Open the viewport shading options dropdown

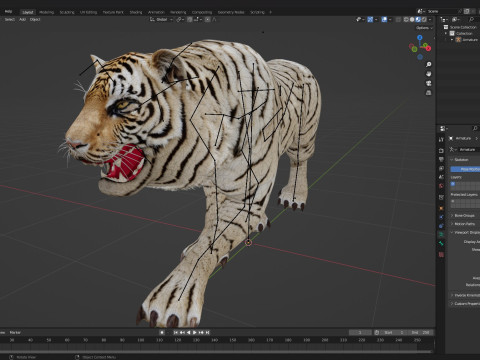[430, 20]
